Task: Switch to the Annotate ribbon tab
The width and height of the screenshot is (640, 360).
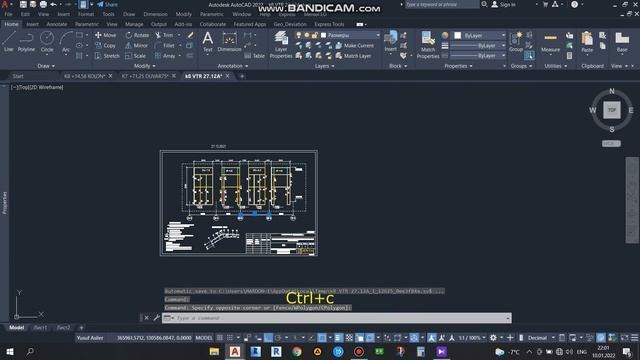Action: pos(56,24)
